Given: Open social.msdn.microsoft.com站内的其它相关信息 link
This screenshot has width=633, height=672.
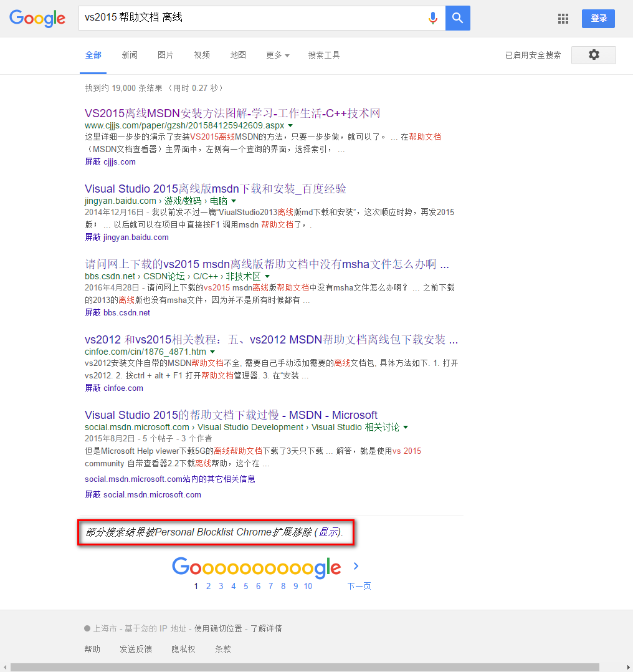Looking at the screenshot, I should [170, 479].
